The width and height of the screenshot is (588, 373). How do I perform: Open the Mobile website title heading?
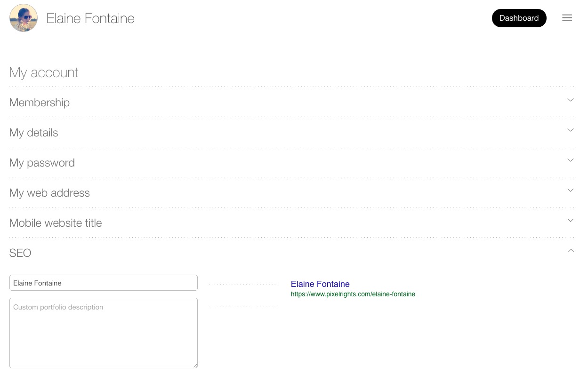pyautogui.click(x=56, y=223)
